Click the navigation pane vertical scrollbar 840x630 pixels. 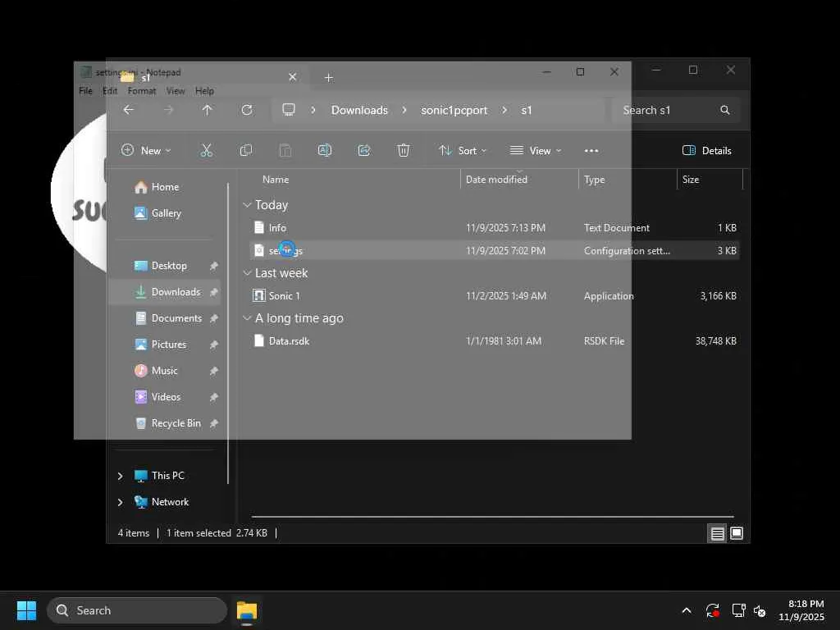click(x=228, y=333)
